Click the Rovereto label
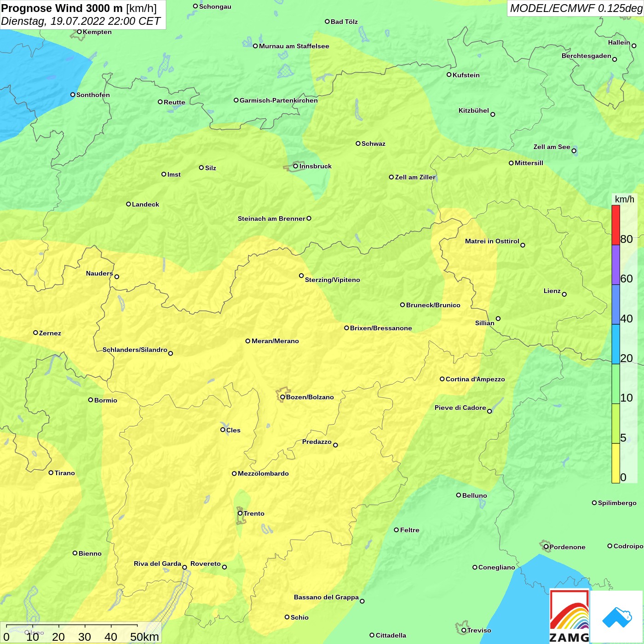This screenshot has height=644, width=644. click(206, 563)
